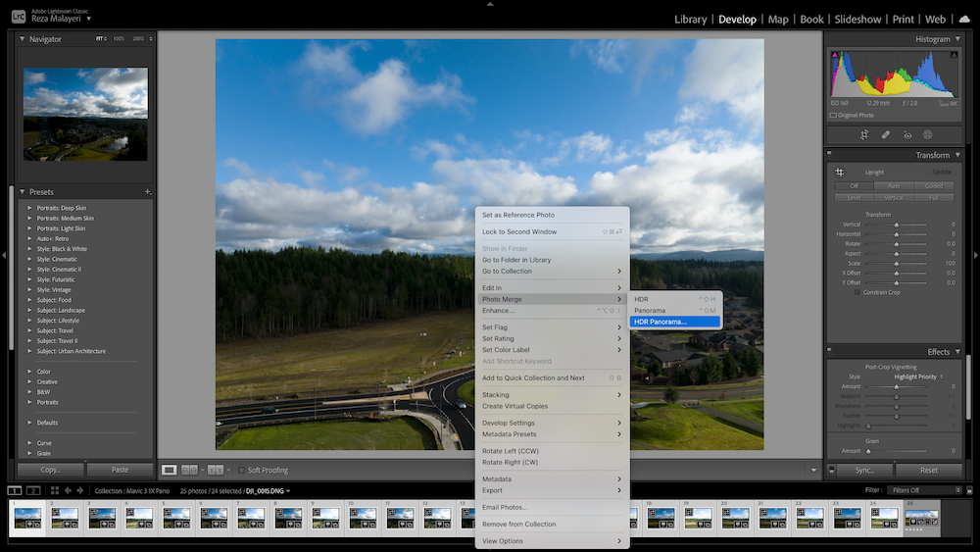Expand the Subject: Landscape preset group
980x552 pixels.
click(x=29, y=310)
